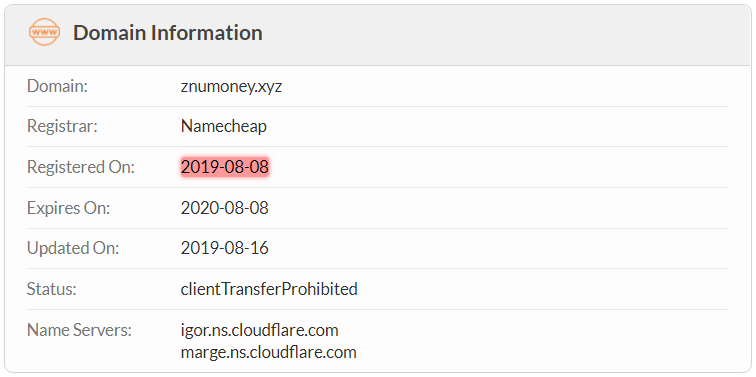Click the Updated On: label
756x377 pixels.
[73, 248]
